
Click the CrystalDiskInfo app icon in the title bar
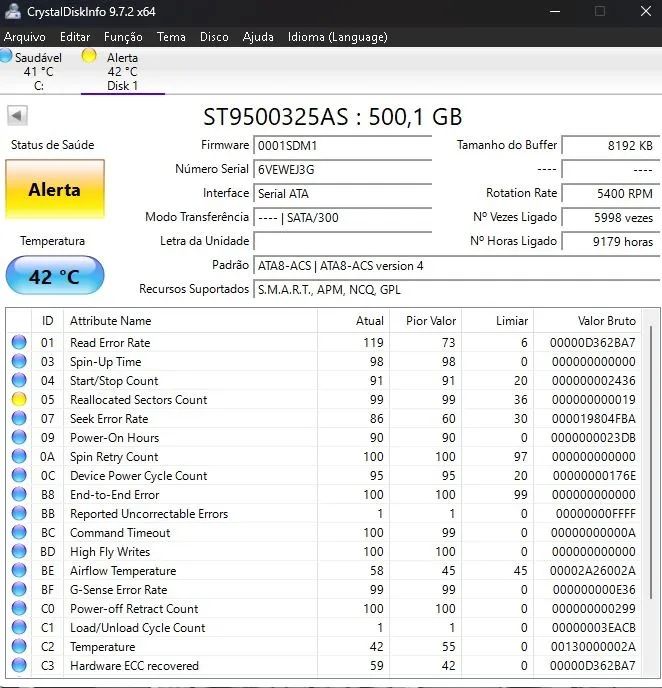tap(13, 11)
